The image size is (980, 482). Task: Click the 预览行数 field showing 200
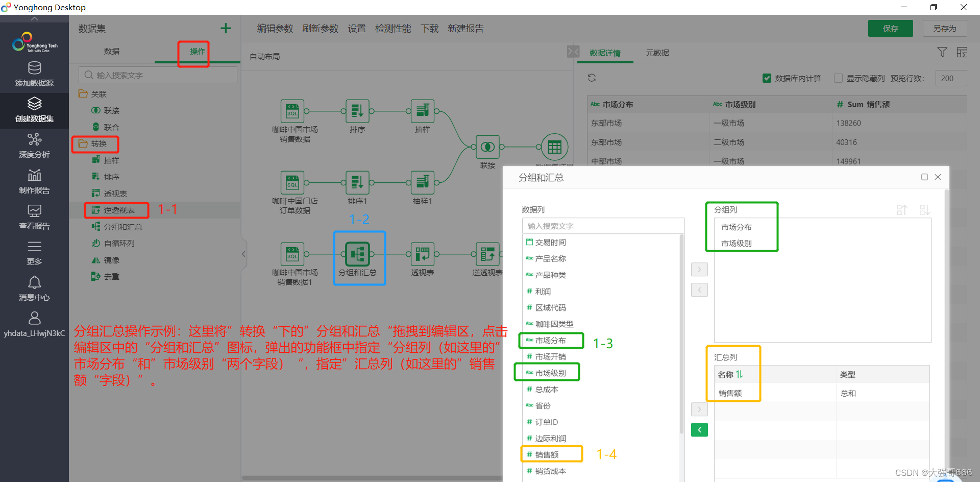click(951, 78)
